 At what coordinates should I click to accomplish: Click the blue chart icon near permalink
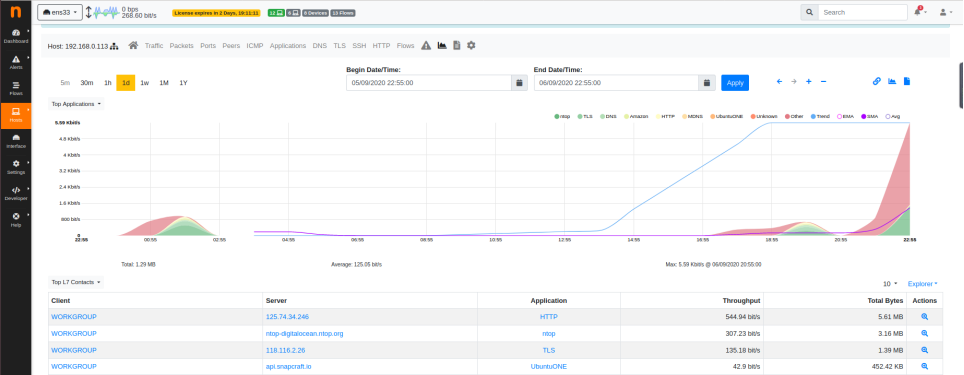(892, 81)
